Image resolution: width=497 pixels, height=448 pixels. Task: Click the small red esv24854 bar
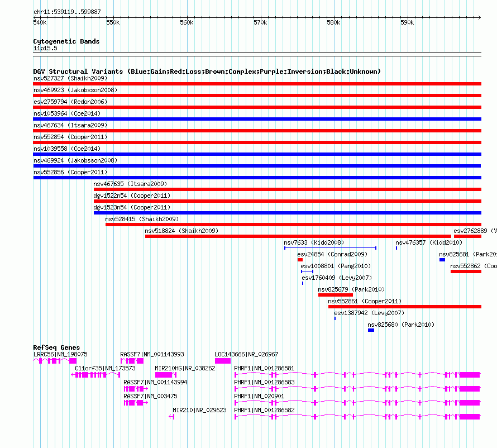click(300, 260)
